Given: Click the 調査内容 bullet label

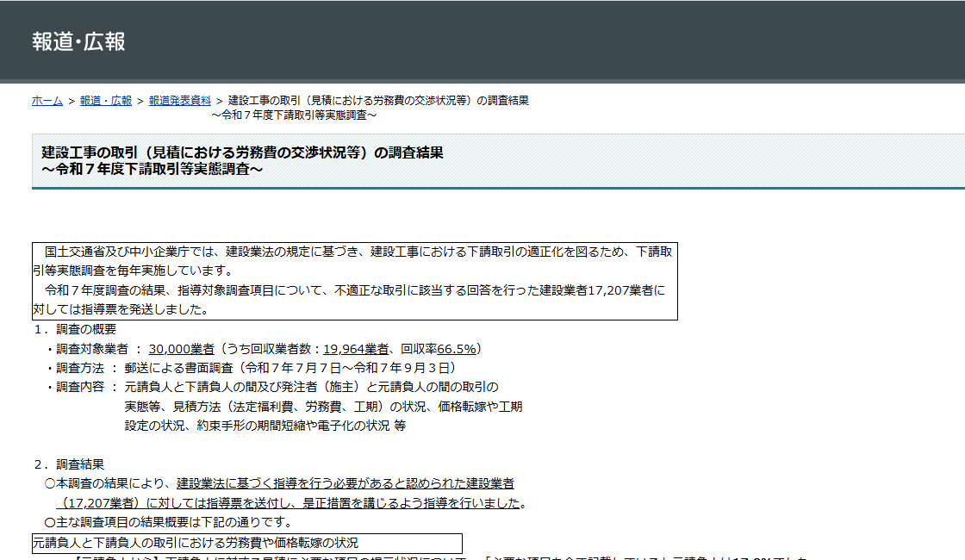Looking at the screenshot, I should (x=81, y=387).
